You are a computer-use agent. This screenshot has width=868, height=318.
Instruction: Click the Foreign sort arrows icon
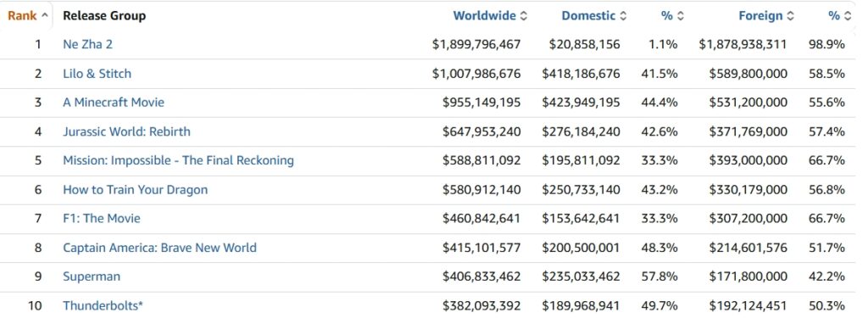pyautogui.click(x=790, y=16)
